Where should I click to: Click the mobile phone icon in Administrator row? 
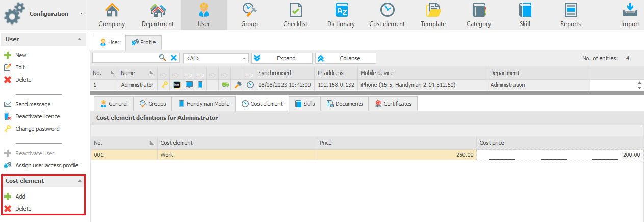click(200, 85)
